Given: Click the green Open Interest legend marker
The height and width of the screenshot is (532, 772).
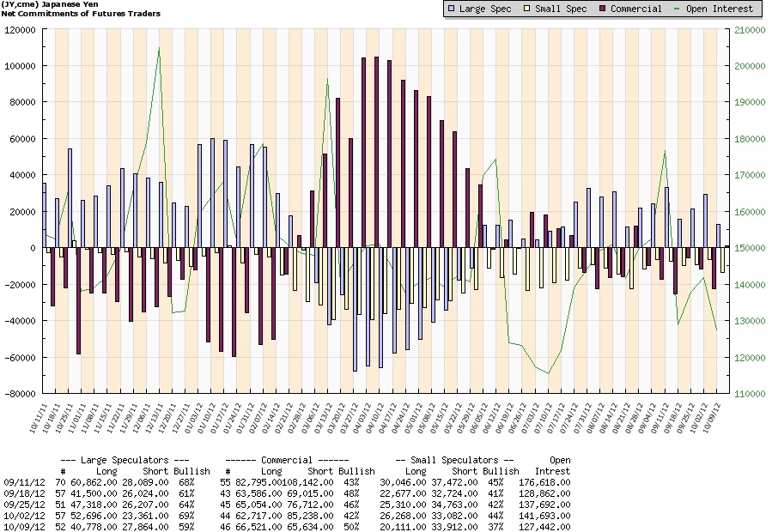Looking at the screenshot, I should pos(678,9).
